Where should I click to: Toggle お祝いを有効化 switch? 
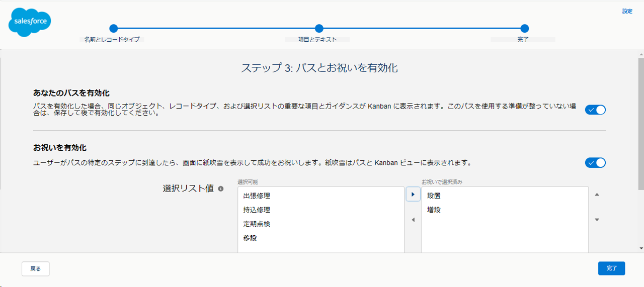595,163
